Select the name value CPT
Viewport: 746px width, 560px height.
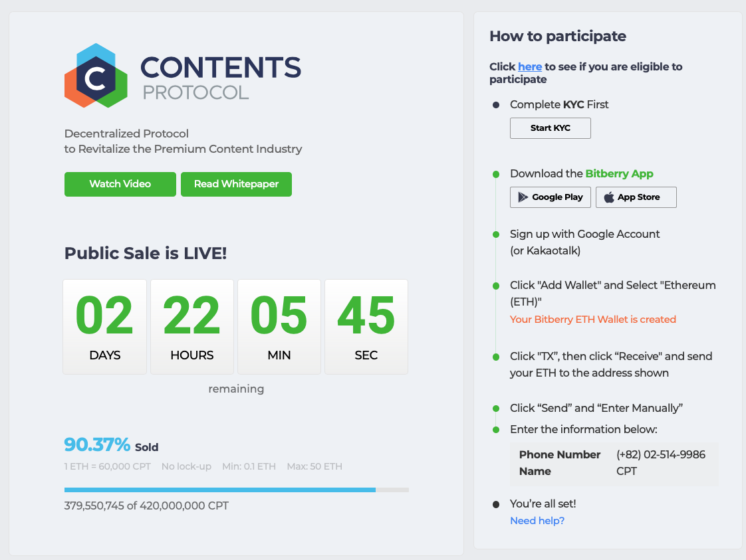pos(626,472)
